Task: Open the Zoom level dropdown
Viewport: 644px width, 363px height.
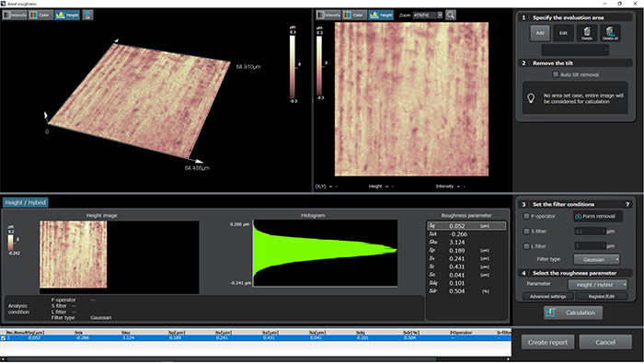Action: [x=440, y=16]
